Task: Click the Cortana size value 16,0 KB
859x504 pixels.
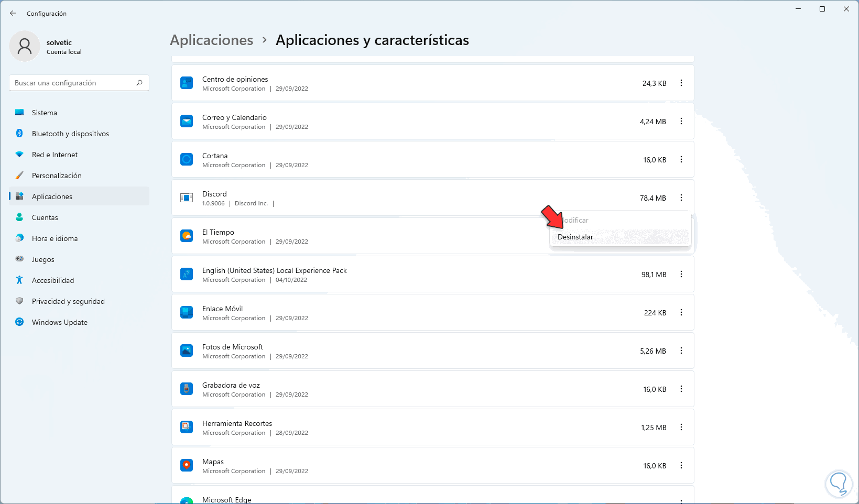Action: (x=655, y=160)
